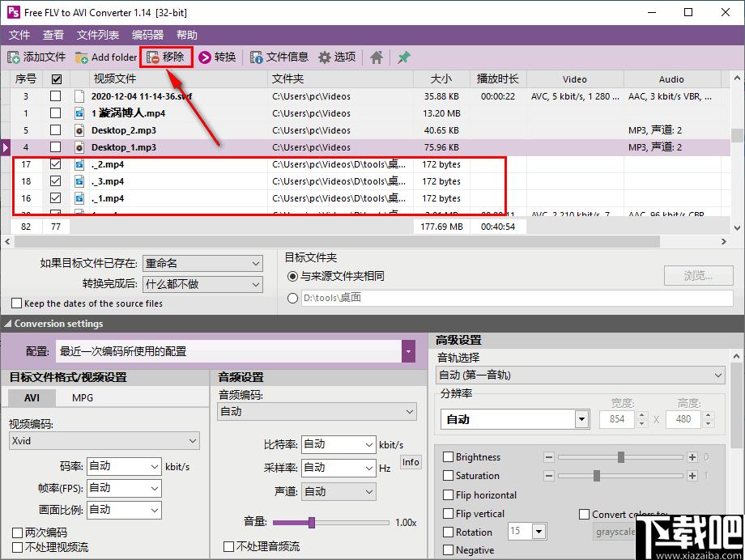745x560 pixels.
Task: Enable the Negative checkbox
Action: [x=448, y=550]
